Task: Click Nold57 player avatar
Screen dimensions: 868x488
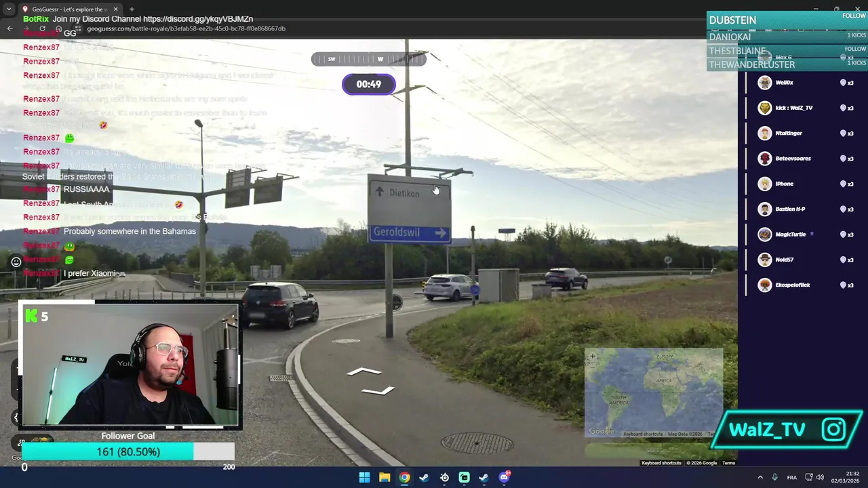Action: [765, 260]
